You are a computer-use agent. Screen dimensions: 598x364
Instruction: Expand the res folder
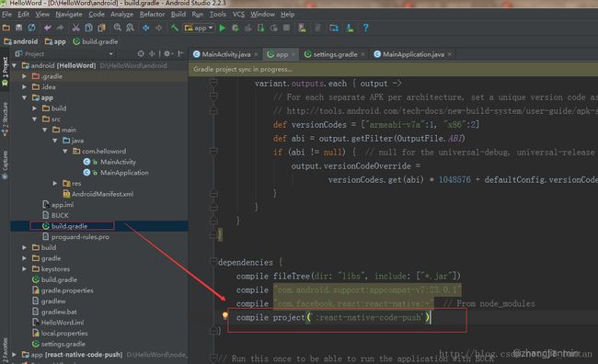pos(55,183)
